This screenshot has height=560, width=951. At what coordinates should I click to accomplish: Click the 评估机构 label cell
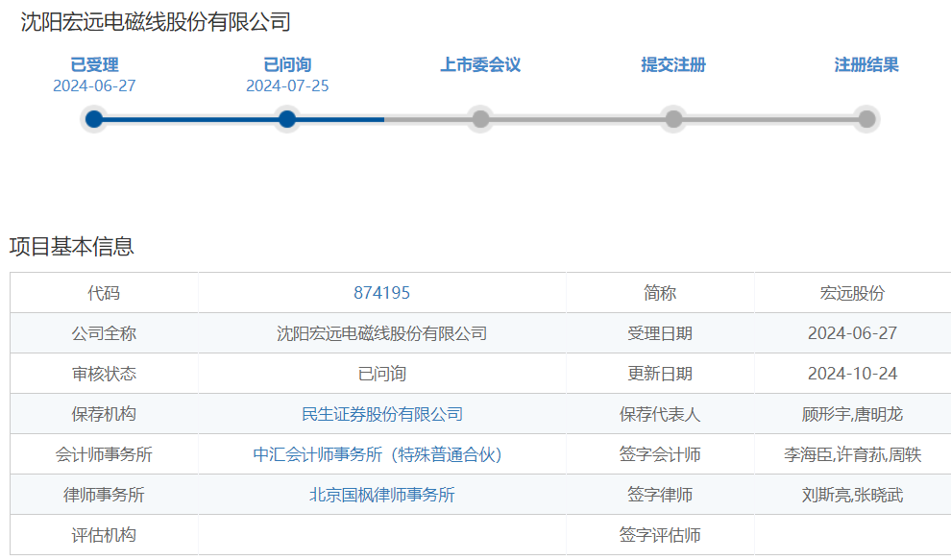point(104,535)
